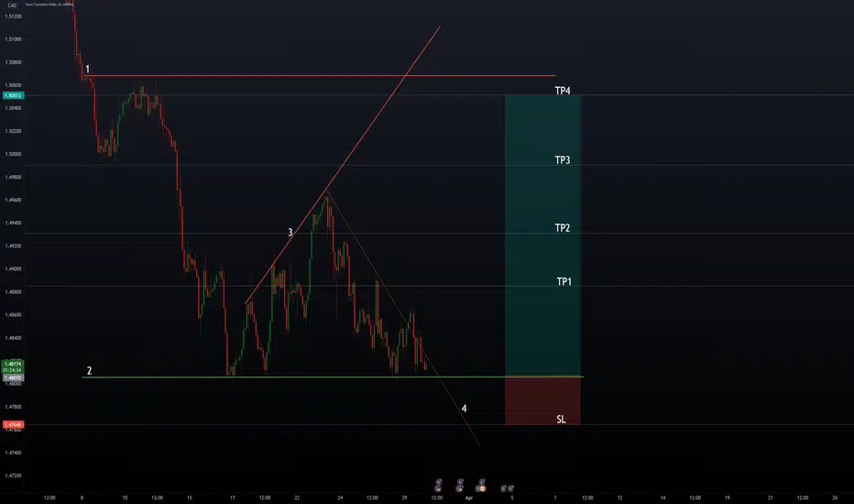This screenshot has width=854, height=504.
Task: Click the TP1 text label
Action: (564, 281)
